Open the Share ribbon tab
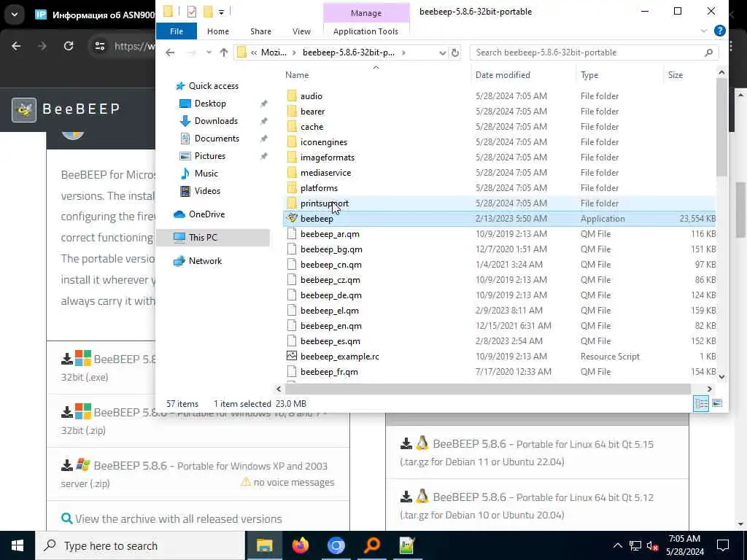747x560 pixels. coord(260,31)
